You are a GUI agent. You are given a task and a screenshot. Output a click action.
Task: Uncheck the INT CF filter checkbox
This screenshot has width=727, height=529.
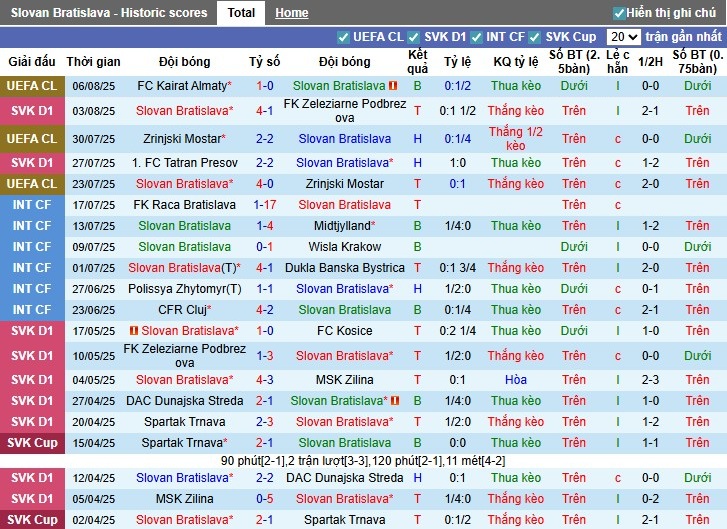click(476, 37)
